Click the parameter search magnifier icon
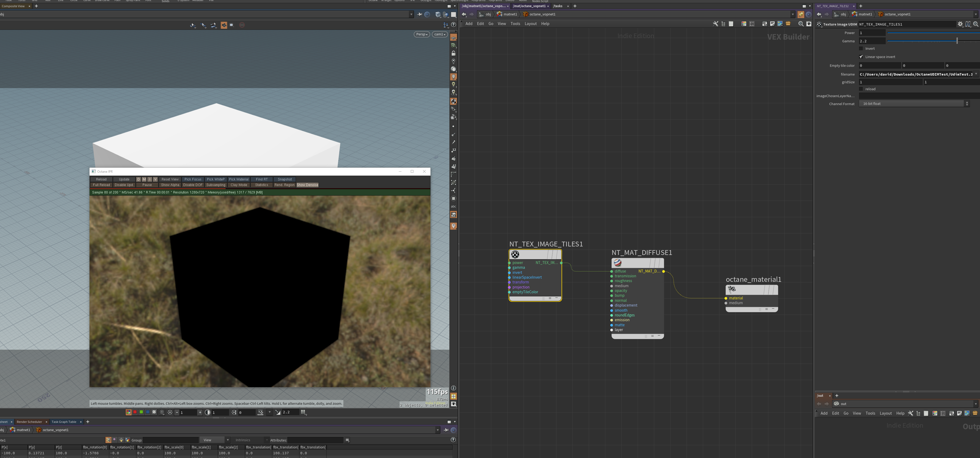Screen dimensions: 980x458 click(975, 24)
